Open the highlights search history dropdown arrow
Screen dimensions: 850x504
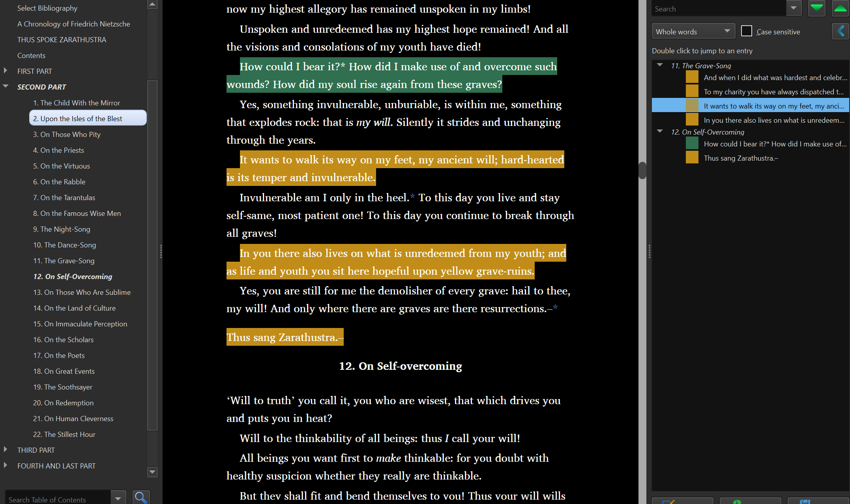click(793, 8)
